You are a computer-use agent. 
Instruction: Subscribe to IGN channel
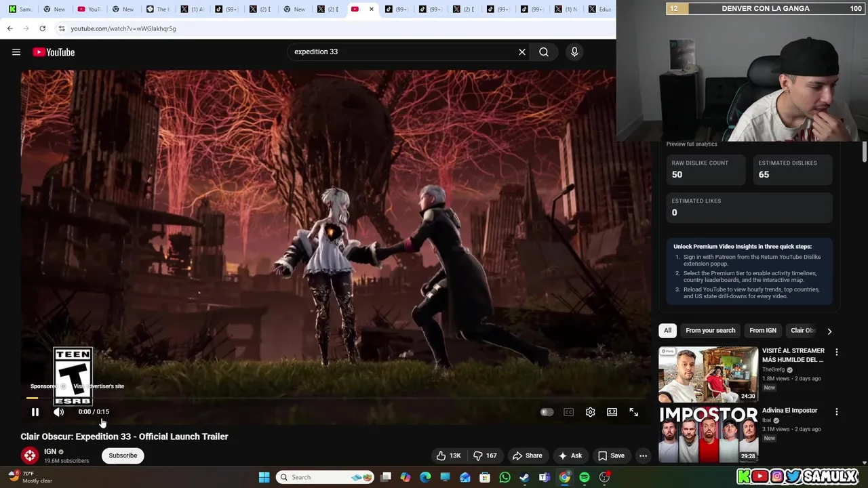coord(123,455)
